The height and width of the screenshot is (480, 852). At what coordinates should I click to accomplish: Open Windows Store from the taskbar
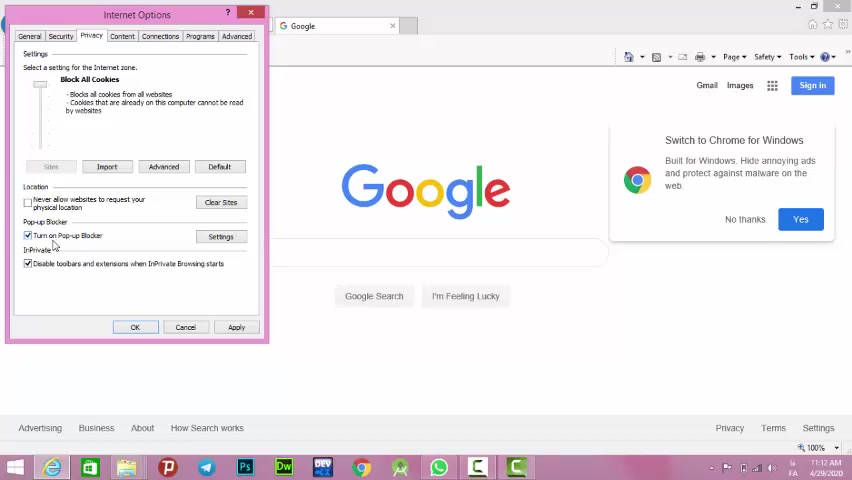90,467
